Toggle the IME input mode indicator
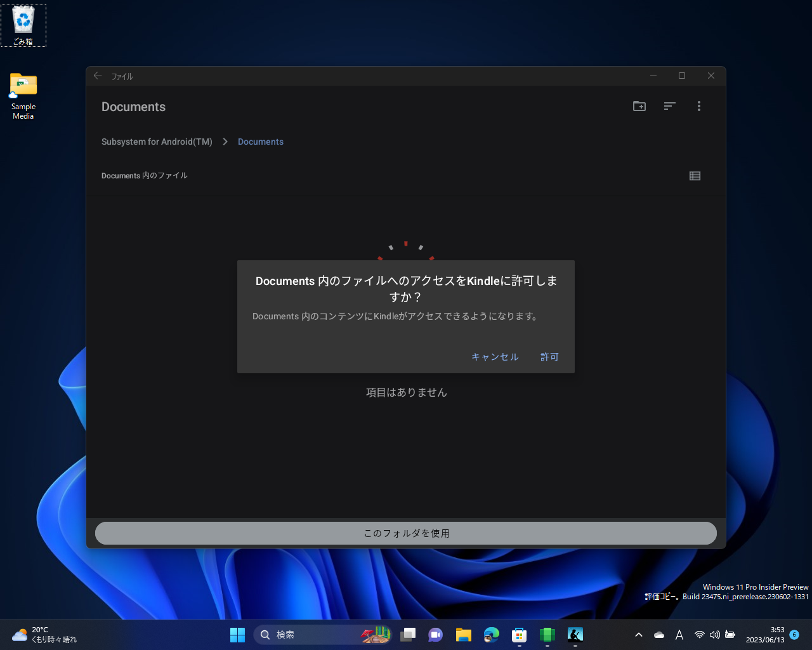 (679, 634)
